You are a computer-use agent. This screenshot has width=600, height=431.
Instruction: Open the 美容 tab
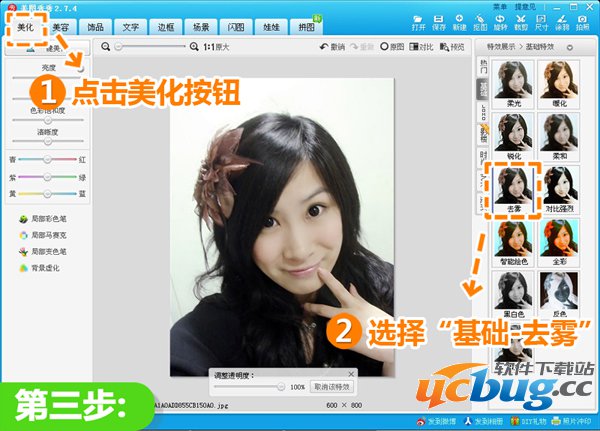point(60,27)
